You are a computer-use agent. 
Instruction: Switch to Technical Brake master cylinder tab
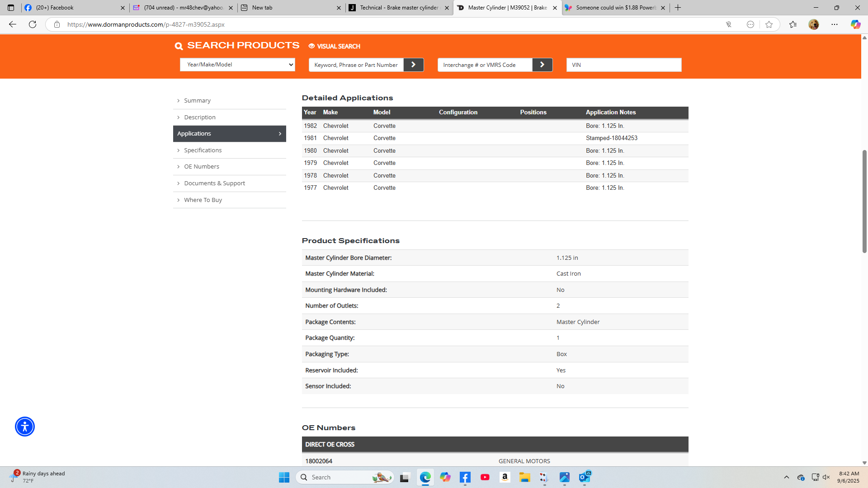click(x=399, y=8)
